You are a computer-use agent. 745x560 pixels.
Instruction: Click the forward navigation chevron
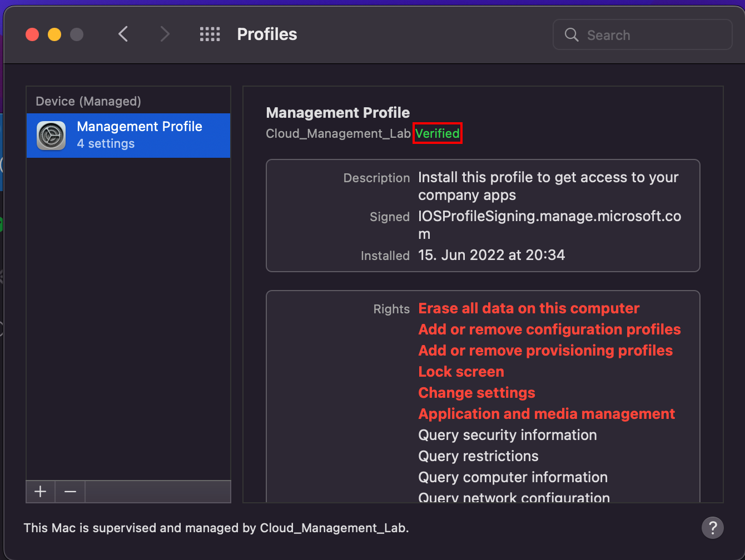pos(165,34)
